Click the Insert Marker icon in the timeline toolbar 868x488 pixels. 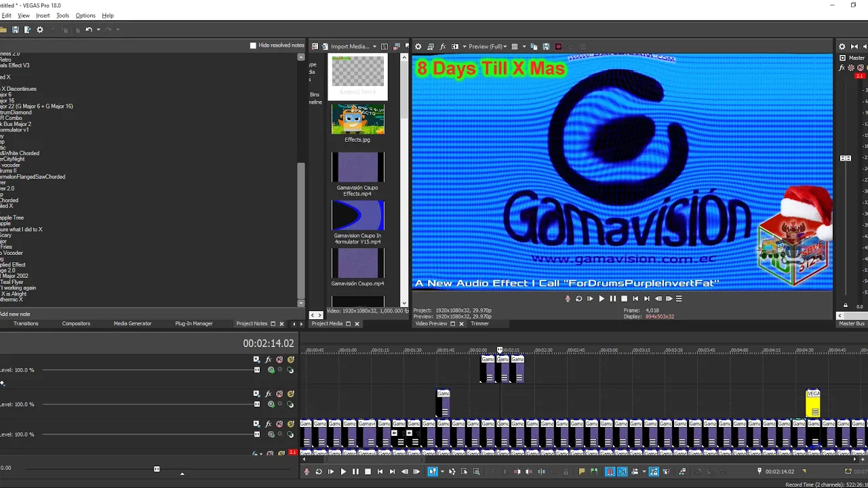pos(581,472)
